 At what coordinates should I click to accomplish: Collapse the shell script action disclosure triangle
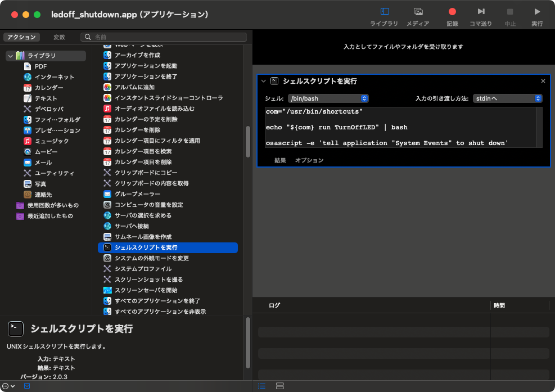click(263, 81)
